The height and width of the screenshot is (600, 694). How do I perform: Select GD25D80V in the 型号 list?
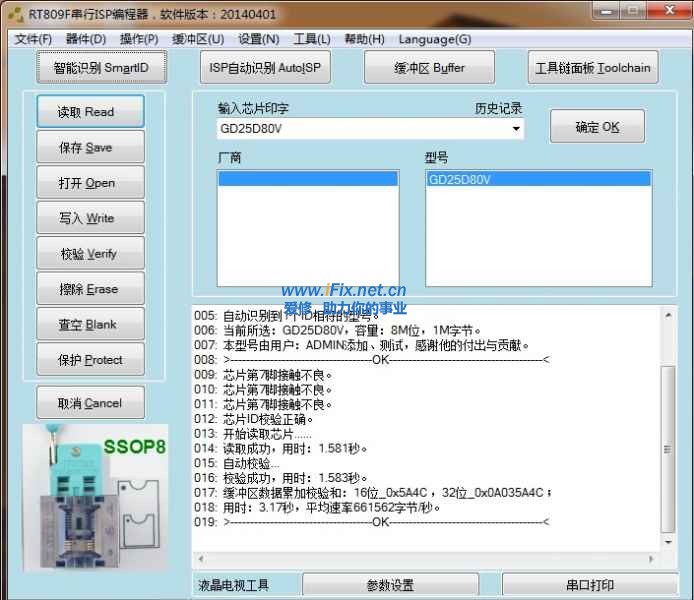coord(538,179)
